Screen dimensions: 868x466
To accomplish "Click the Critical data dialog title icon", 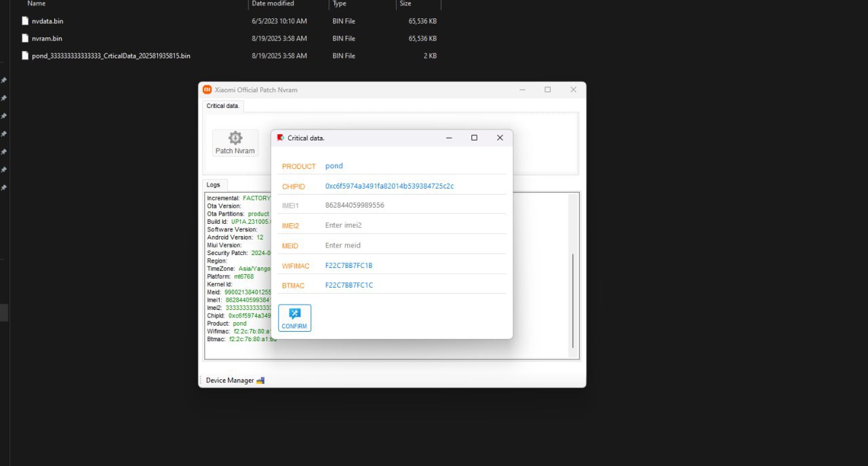I will (281, 138).
